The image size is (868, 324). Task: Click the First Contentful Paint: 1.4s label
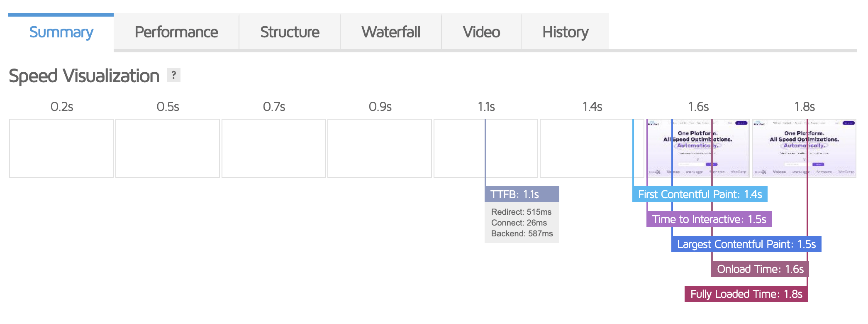tap(700, 194)
